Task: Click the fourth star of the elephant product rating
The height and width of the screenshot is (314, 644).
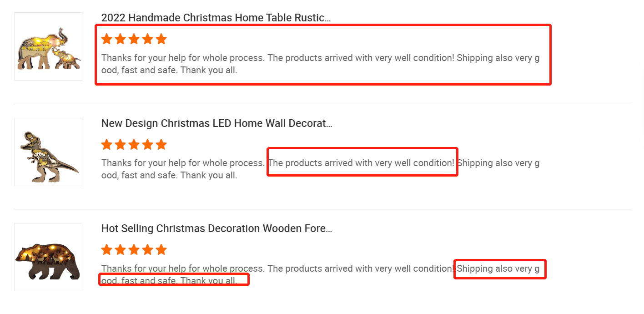Action: [x=148, y=39]
